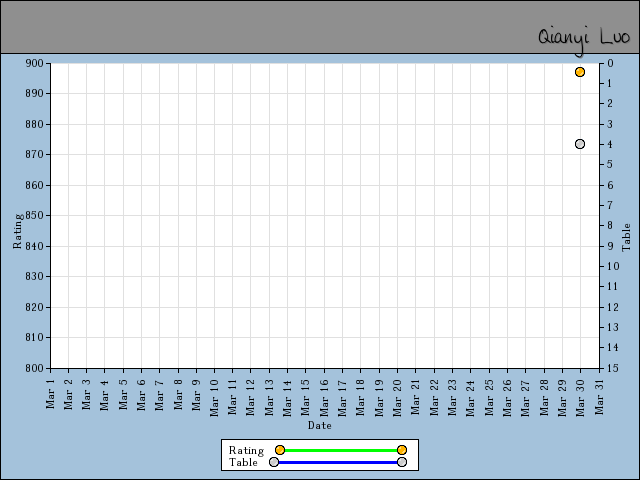The height and width of the screenshot is (480, 640).
Task: Click the Mar 18 date label
Action: coord(361,398)
